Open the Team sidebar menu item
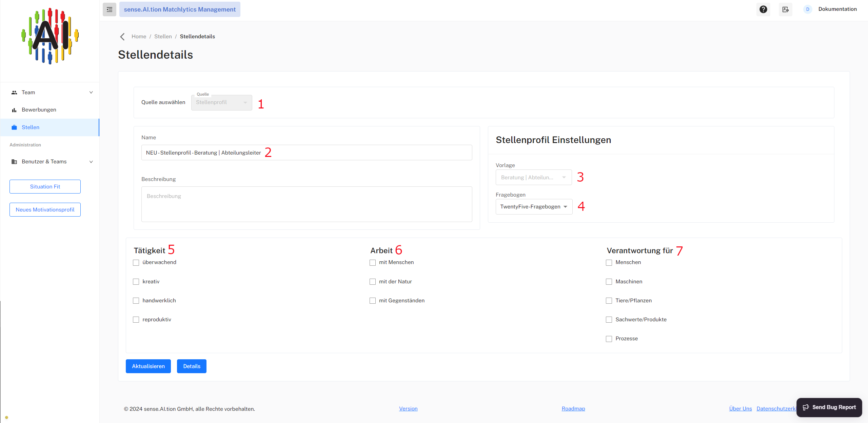 tap(50, 93)
